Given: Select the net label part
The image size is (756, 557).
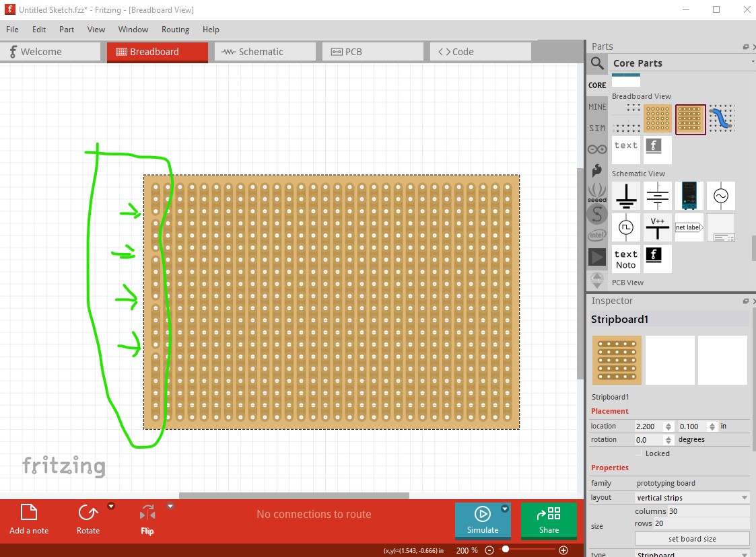Looking at the screenshot, I should tap(689, 227).
